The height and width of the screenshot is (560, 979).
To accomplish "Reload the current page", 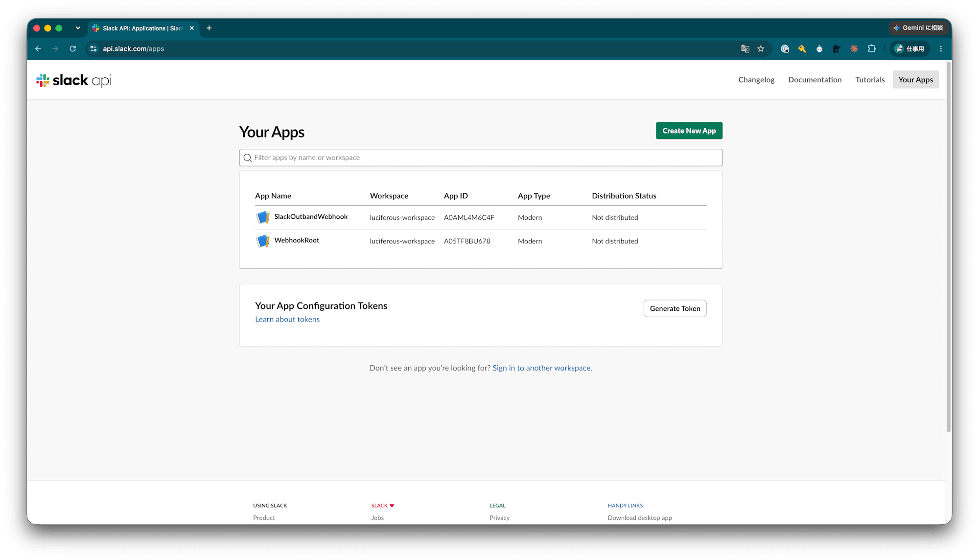I will pos(73,49).
